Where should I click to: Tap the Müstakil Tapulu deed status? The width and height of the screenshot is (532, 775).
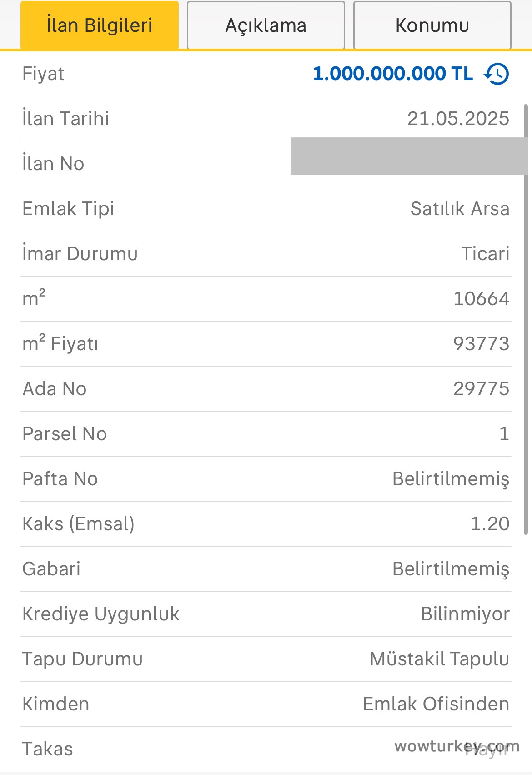[x=439, y=659]
